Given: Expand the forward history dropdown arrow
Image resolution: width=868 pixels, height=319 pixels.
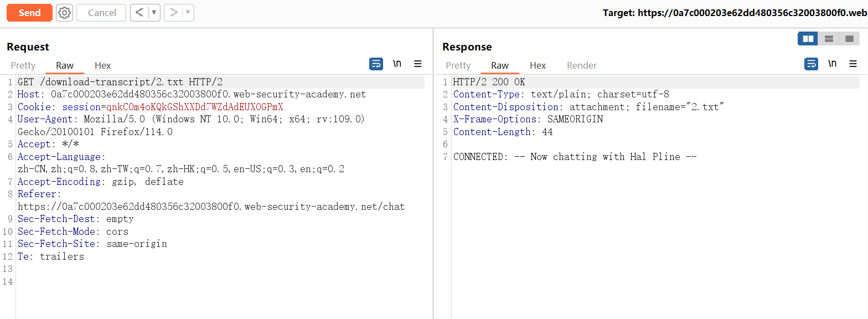Looking at the screenshot, I should (x=188, y=13).
